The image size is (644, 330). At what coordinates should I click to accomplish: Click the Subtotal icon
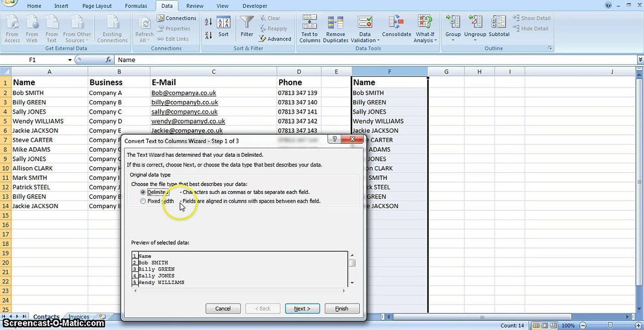[499, 27]
